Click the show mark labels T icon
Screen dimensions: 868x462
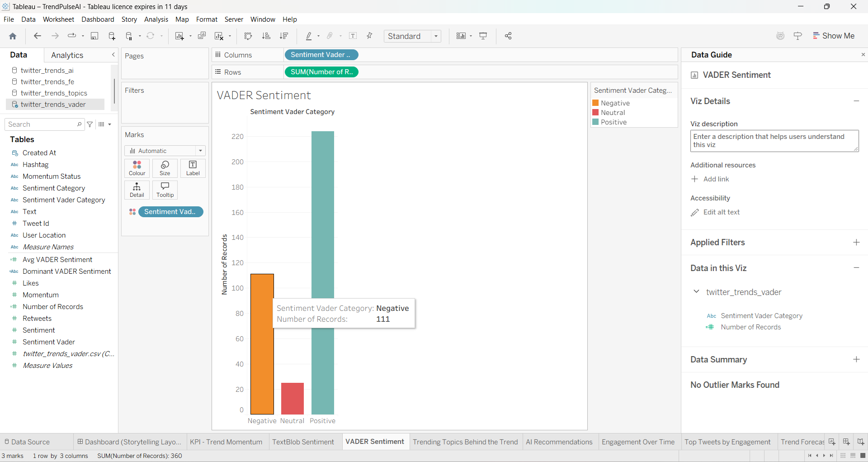tap(353, 36)
